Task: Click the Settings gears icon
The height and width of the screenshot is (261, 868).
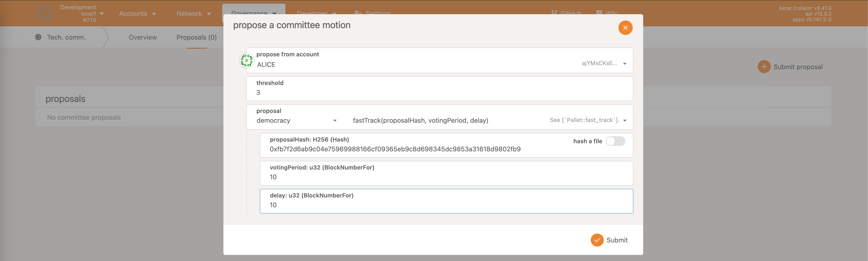Action: point(358,13)
